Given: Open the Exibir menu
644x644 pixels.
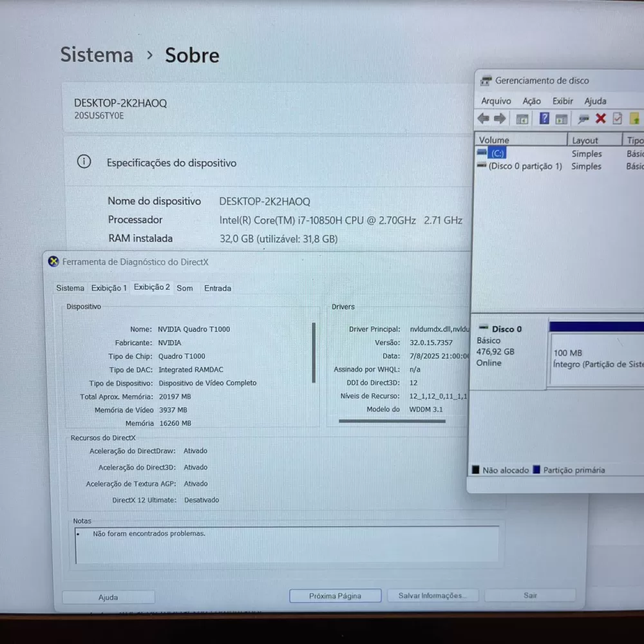Looking at the screenshot, I should (x=562, y=101).
